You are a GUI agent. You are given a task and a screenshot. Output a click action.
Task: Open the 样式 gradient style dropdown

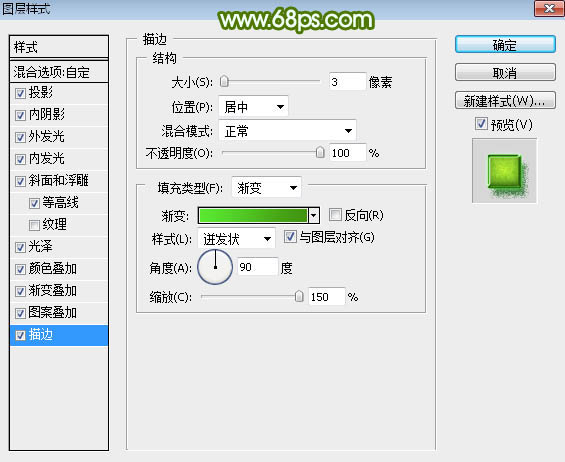coord(236,239)
